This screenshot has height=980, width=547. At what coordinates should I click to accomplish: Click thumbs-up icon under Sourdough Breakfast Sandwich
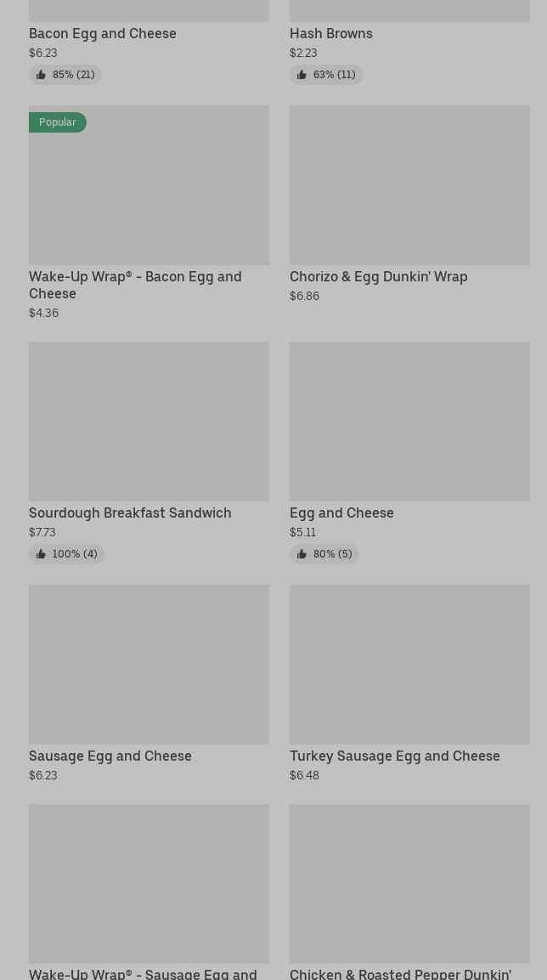(41, 554)
